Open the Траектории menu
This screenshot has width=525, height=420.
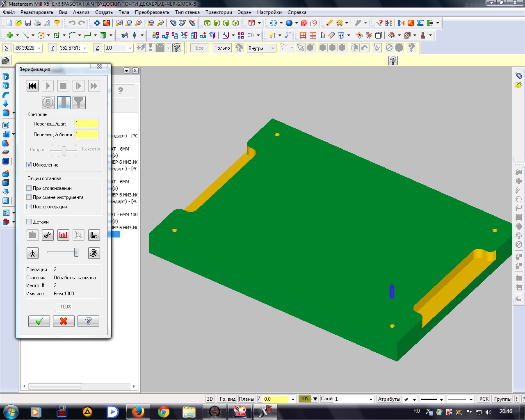coord(219,12)
